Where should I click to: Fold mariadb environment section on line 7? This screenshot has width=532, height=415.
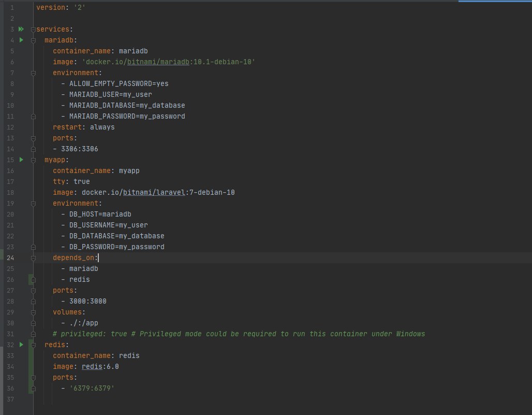[33, 73]
